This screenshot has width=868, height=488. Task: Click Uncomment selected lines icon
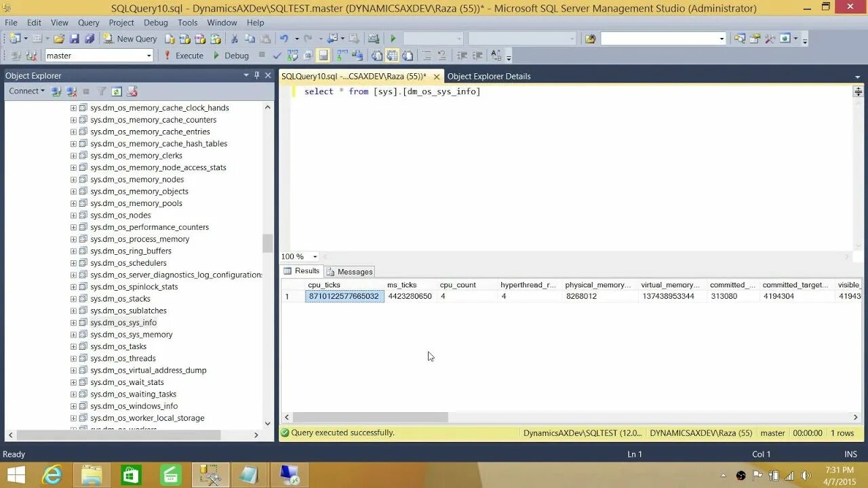click(442, 56)
